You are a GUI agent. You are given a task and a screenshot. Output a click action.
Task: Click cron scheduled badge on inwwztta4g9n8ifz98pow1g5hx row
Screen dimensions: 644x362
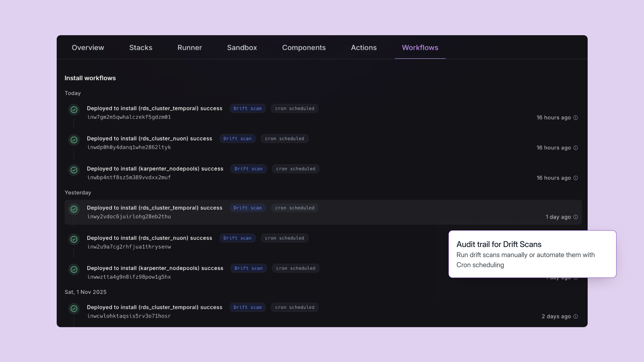click(x=296, y=268)
